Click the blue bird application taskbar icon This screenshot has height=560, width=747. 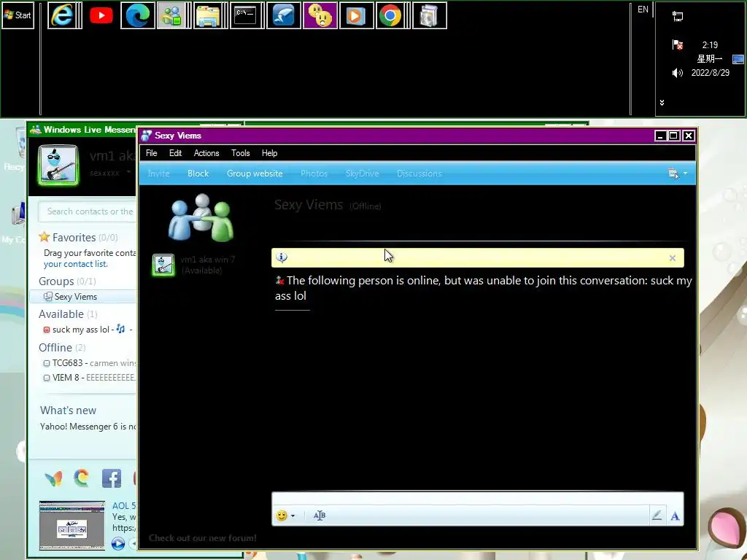click(x=284, y=15)
